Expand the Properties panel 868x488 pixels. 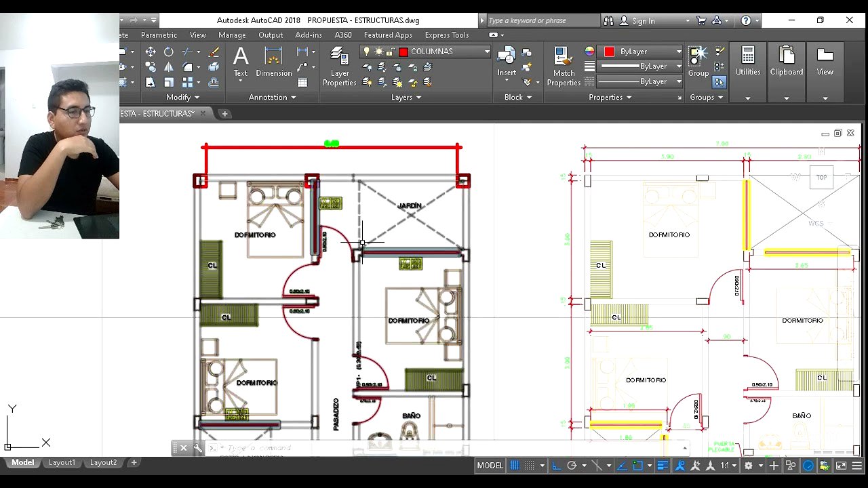click(x=610, y=98)
